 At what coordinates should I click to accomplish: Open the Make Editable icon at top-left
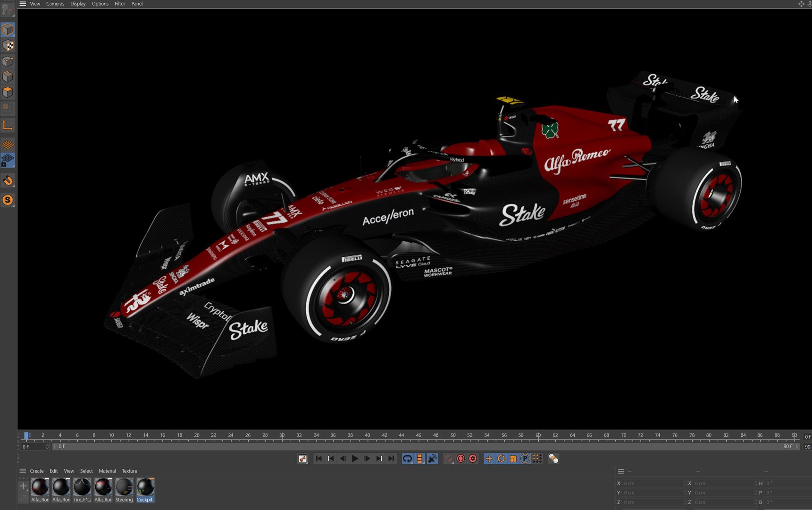pyautogui.click(x=8, y=9)
